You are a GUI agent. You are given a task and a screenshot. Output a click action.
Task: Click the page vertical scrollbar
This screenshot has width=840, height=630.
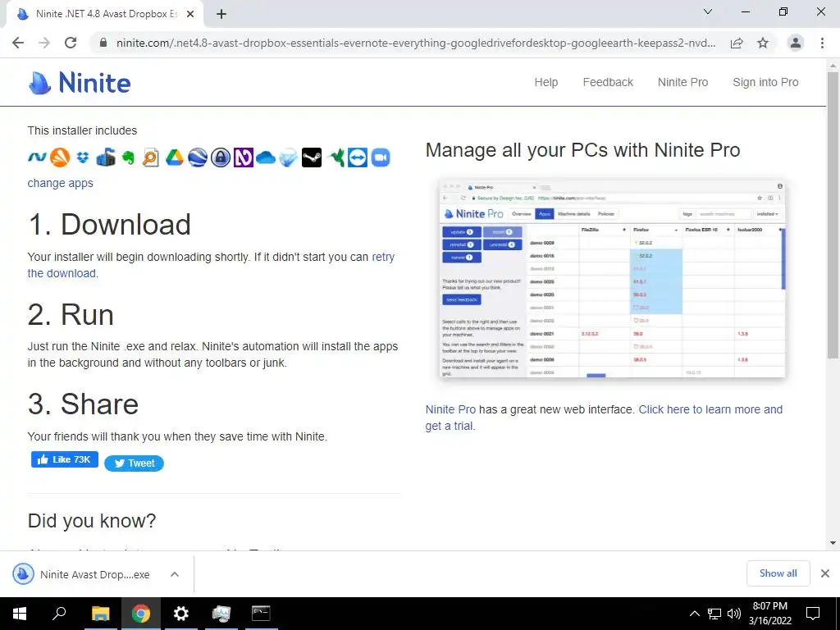[x=833, y=214]
